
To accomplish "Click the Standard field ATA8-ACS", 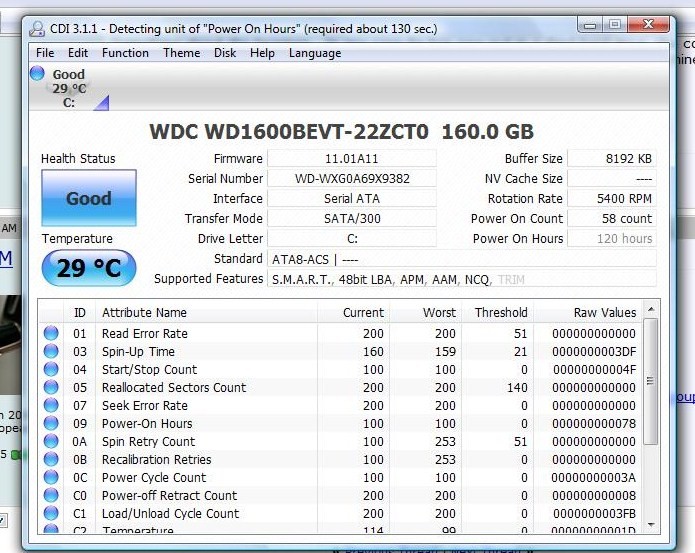I will [462, 259].
